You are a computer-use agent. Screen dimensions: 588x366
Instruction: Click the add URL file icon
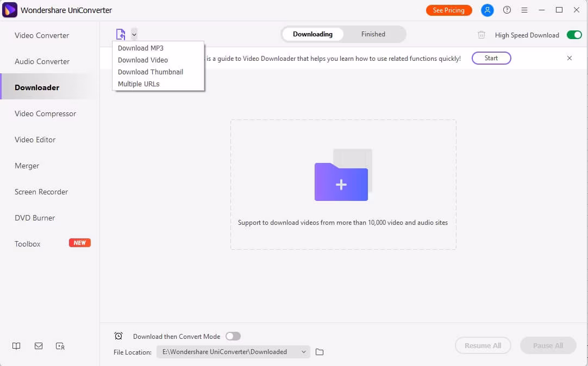tap(121, 34)
